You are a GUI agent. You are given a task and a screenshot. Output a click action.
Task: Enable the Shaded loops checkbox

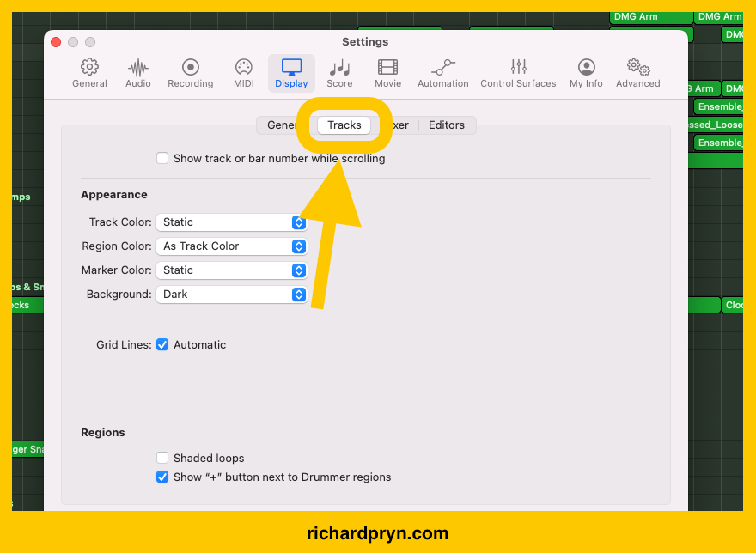pos(162,458)
